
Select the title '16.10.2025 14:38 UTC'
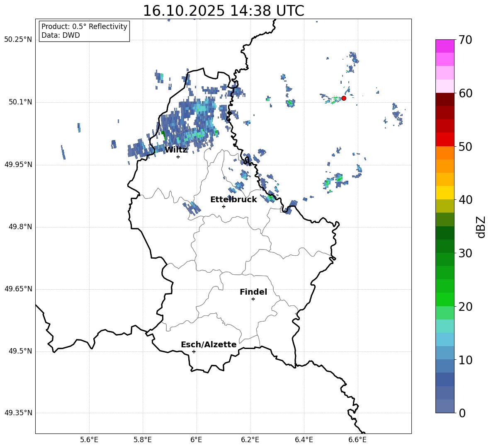tap(224, 11)
